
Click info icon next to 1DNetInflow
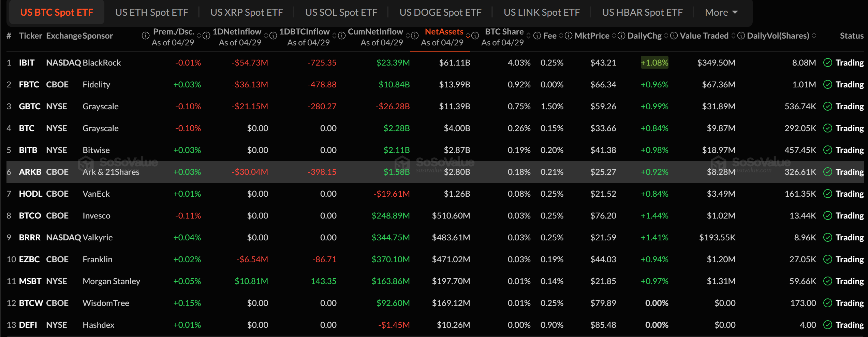[206, 36]
